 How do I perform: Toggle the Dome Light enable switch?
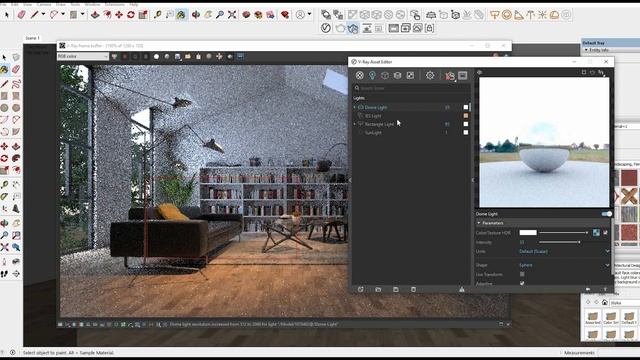click(x=607, y=214)
